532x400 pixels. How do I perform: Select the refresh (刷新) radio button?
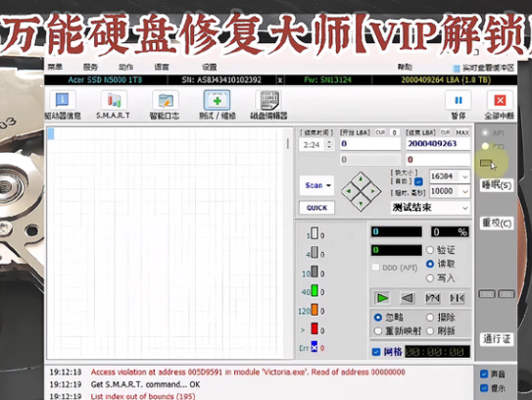(x=430, y=330)
